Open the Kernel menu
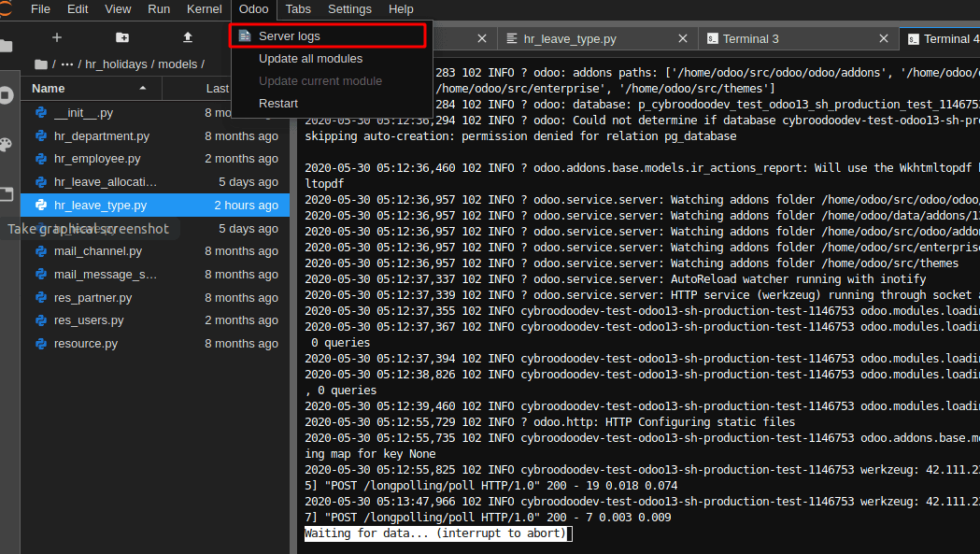 [x=205, y=9]
